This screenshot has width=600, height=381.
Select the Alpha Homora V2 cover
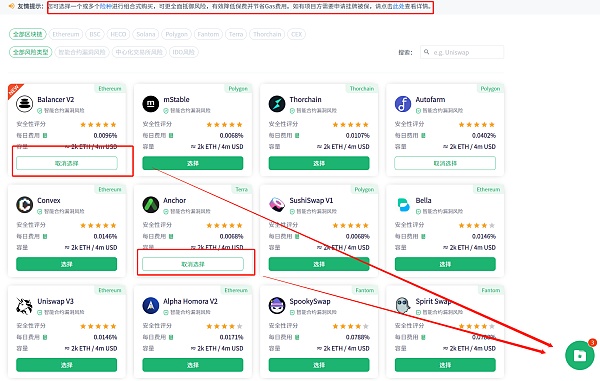click(193, 365)
